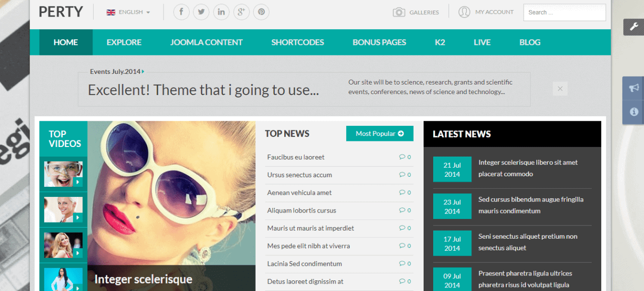The width and height of the screenshot is (644, 291).
Task: Open the wrench settings panel tab
Action: [634, 27]
